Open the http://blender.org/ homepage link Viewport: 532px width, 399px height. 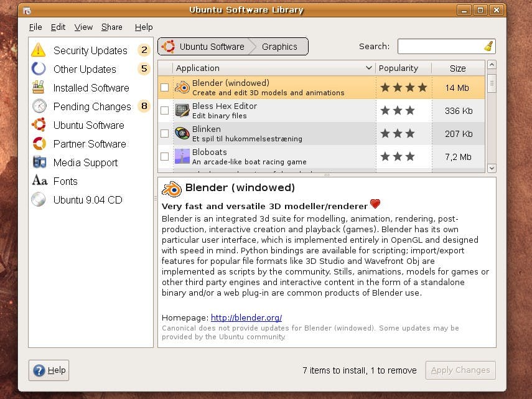pos(246,317)
